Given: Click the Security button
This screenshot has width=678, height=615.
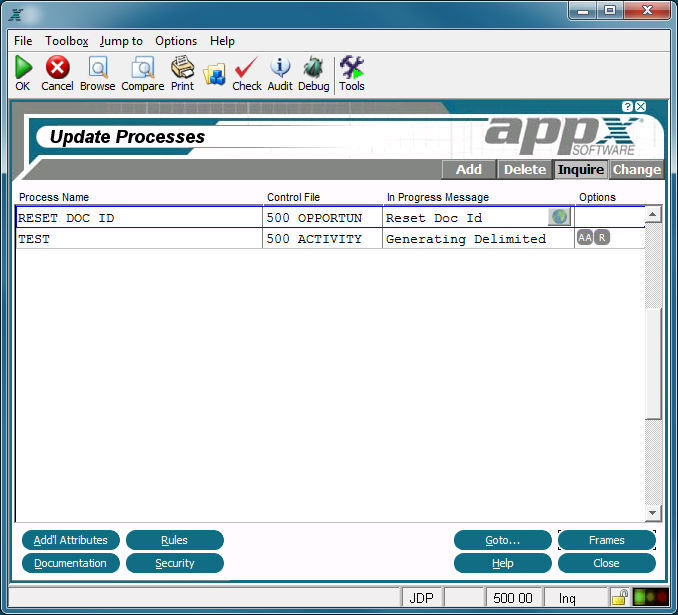Looking at the screenshot, I should point(175,563).
